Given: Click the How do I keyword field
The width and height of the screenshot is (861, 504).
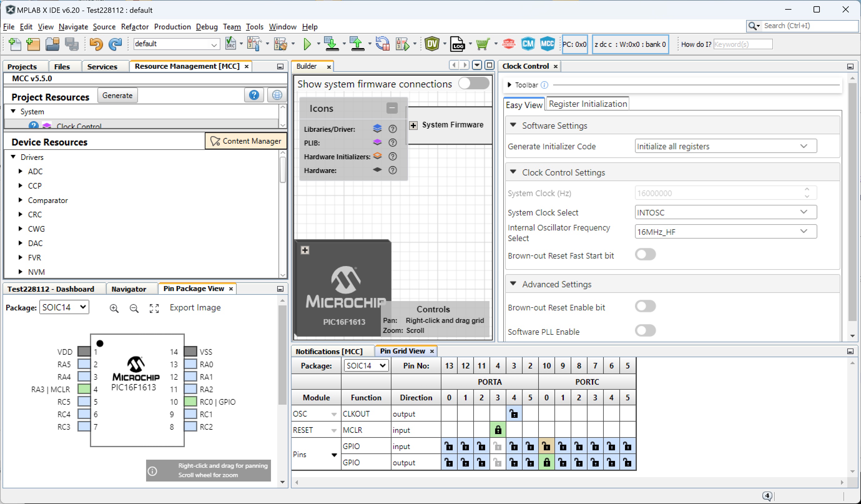Looking at the screenshot, I should [742, 44].
